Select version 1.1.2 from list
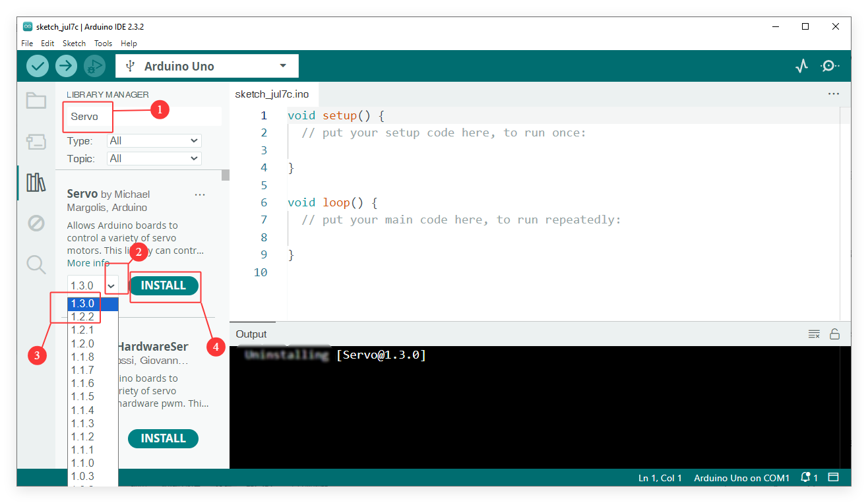This screenshot has height=503, width=868. pyautogui.click(x=93, y=436)
